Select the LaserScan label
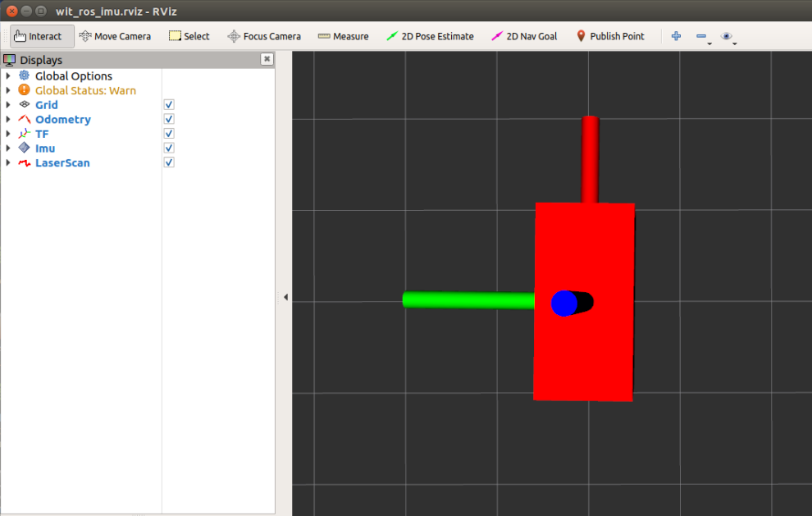Screen dimensions: 812x516 (62, 163)
